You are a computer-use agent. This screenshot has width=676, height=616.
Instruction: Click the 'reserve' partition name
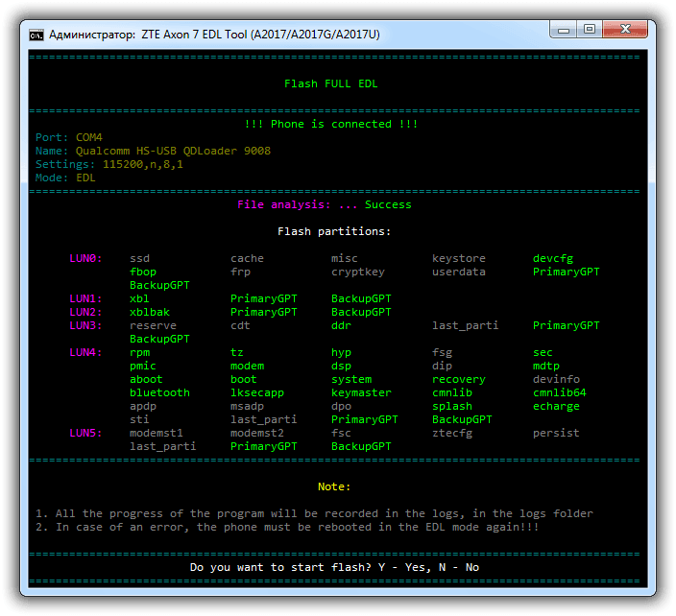[153, 325]
